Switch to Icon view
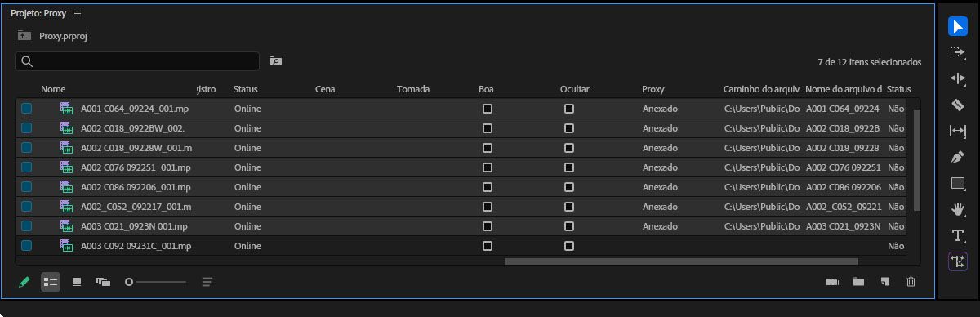Image resolution: width=980 pixels, height=317 pixels. (77, 282)
